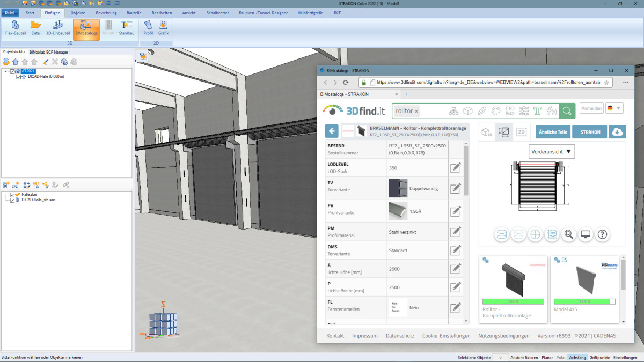Viewport: 644px width, 362px height.
Task: Toggle DICAD-Halle_stb.smr checkbox
Action: (12, 200)
